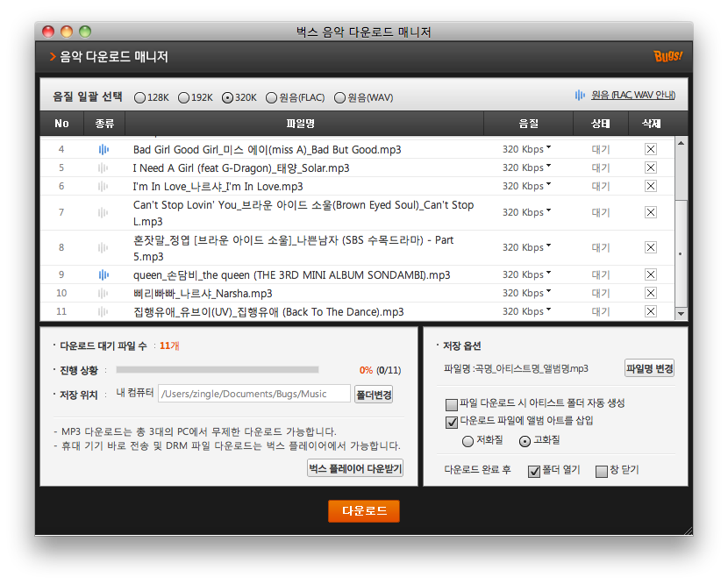Click filename 삐리빠빠_나르샤_Narsha.mp3
Screen dimensions: 728x584
[203, 294]
